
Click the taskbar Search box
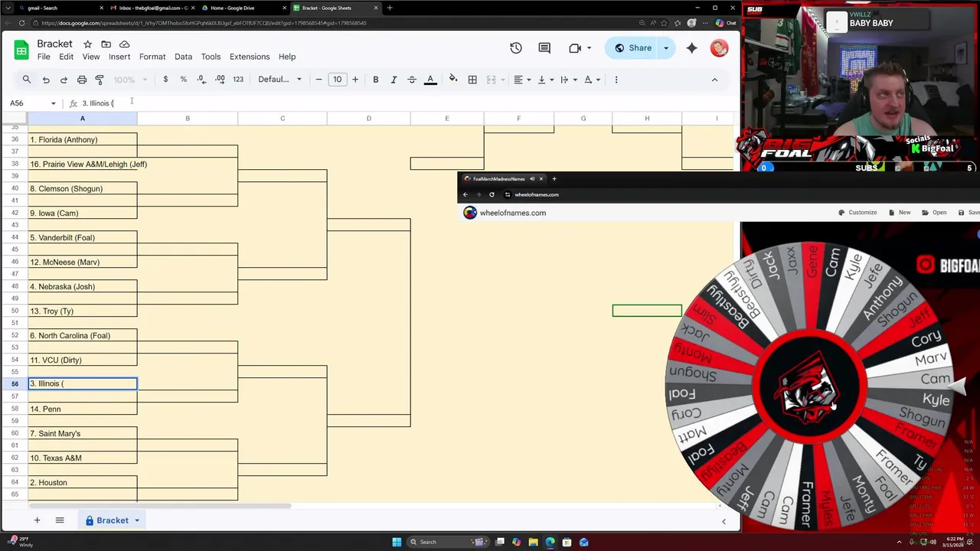click(x=446, y=542)
